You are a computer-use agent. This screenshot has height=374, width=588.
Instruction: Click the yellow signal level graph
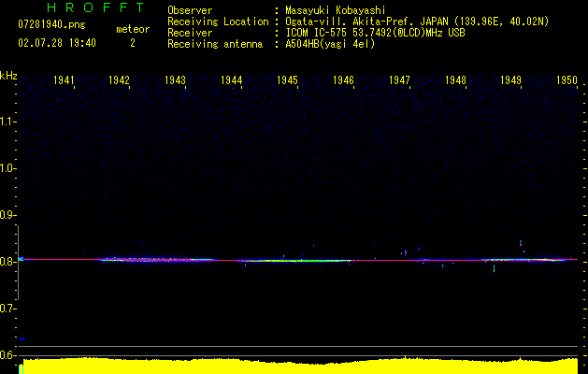[x=300, y=367]
